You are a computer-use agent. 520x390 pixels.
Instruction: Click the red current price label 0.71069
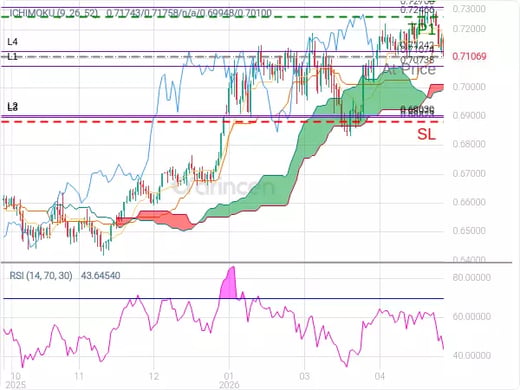click(469, 56)
